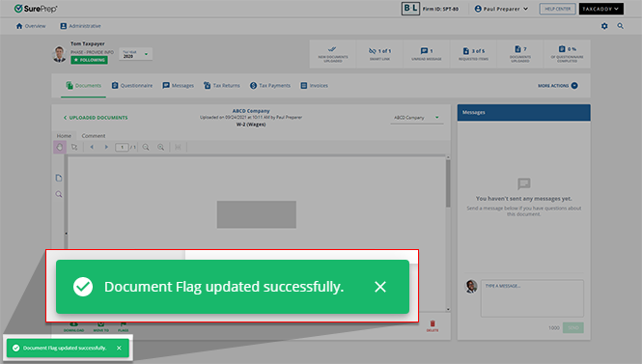Screen dimensions: 642x364
Task: Select the viewer Comment tab
Action: 94,135
